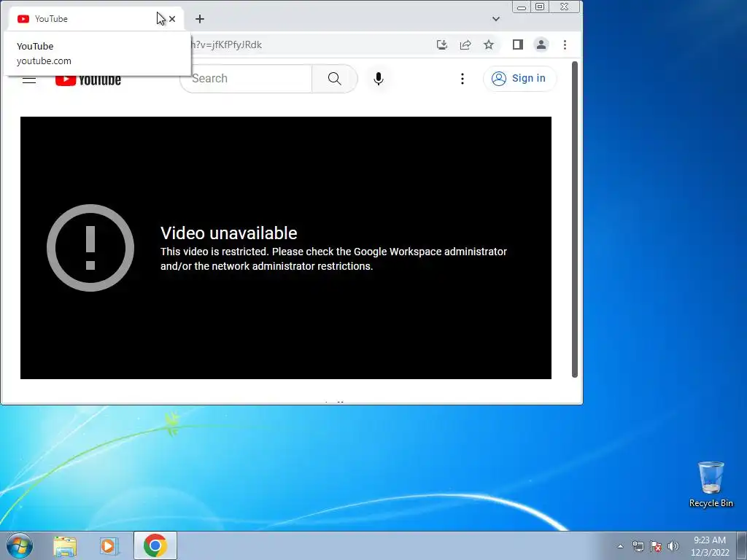Minimize the Chrome window
The height and width of the screenshot is (560, 747).
point(522,7)
